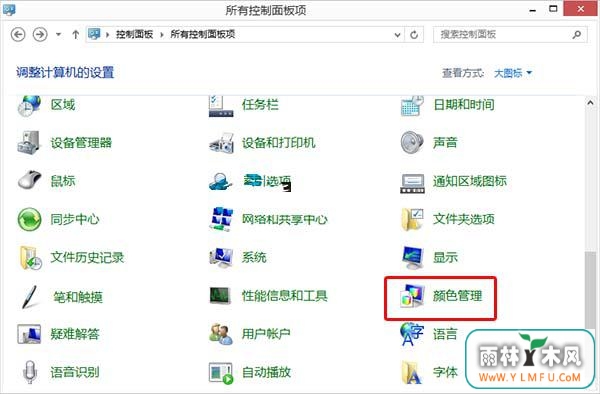Open the 疑难解答 text link
This screenshot has height=394, width=600.
tap(75, 334)
